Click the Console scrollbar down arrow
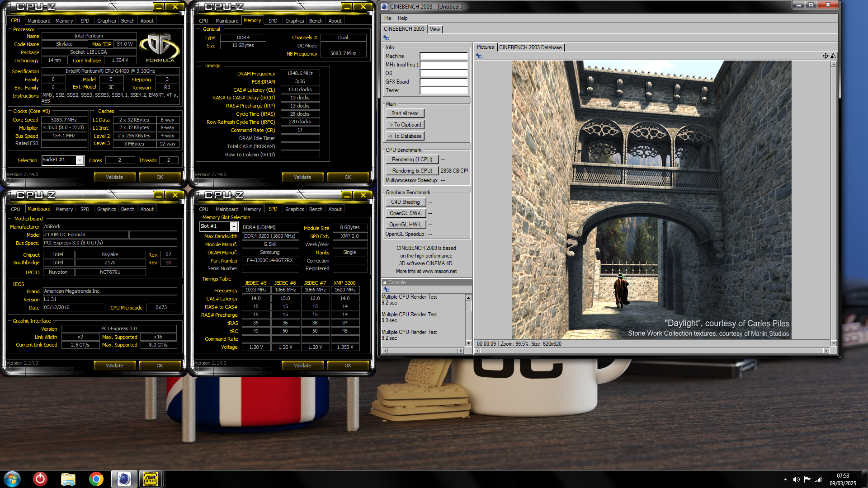 pos(468,343)
